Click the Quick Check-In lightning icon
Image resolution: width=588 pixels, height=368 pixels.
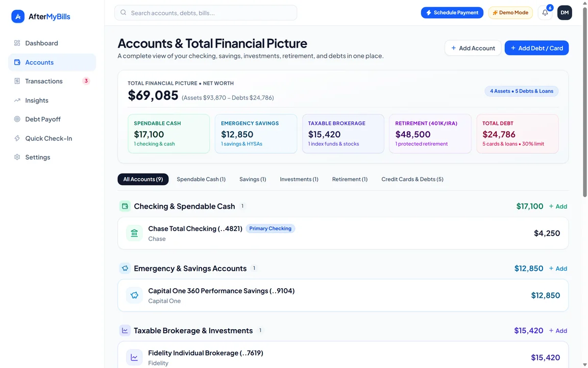pos(17,138)
